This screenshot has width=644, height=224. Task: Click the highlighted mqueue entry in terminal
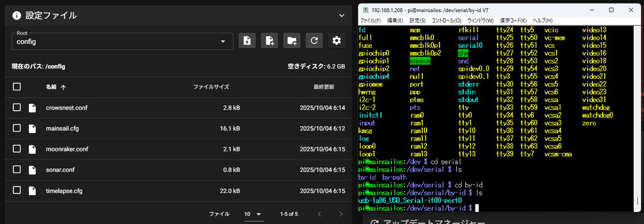coord(420,61)
